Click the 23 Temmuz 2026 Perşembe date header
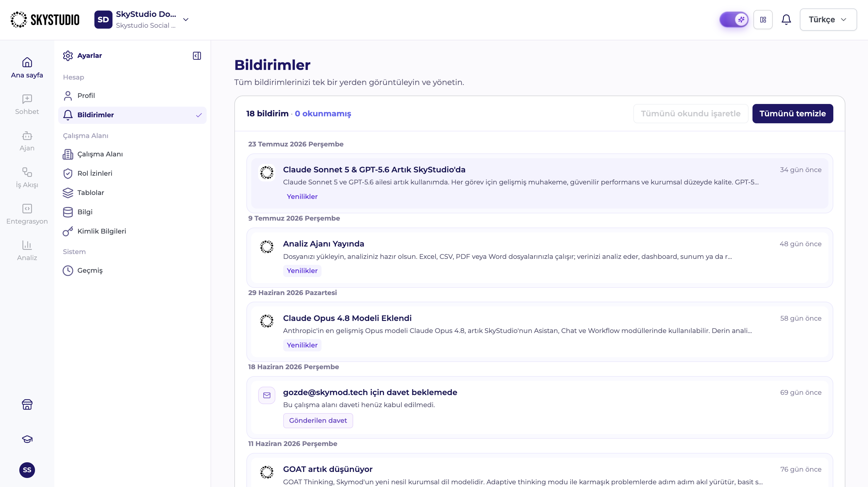 click(296, 144)
